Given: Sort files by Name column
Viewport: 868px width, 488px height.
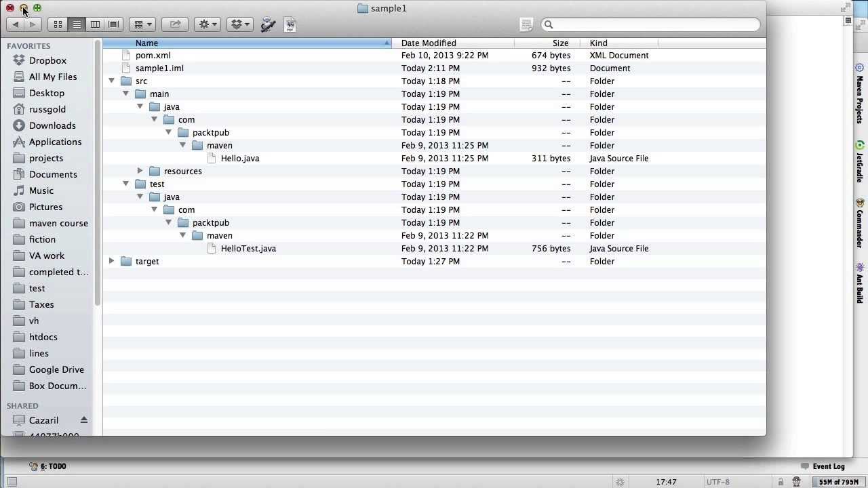Looking at the screenshot, I should [x=247, y=43].
